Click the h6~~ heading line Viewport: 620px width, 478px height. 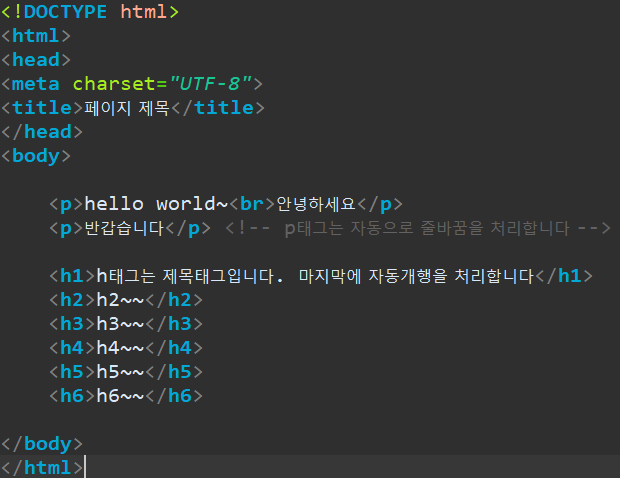126,396
